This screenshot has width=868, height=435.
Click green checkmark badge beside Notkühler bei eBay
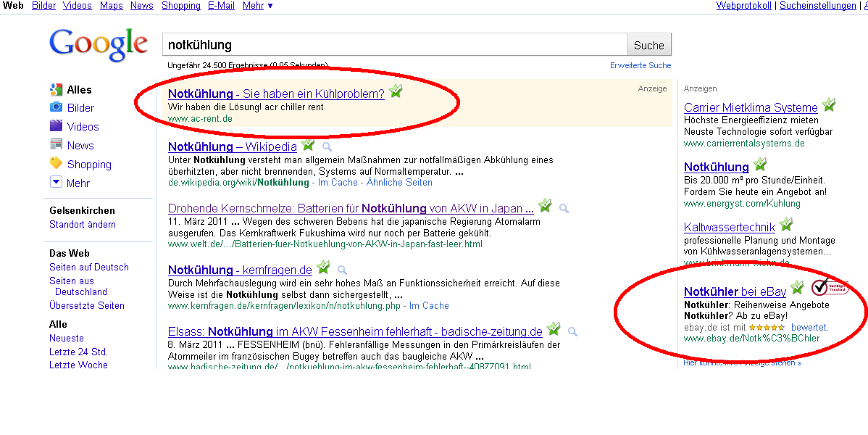[x=797, y=287]
